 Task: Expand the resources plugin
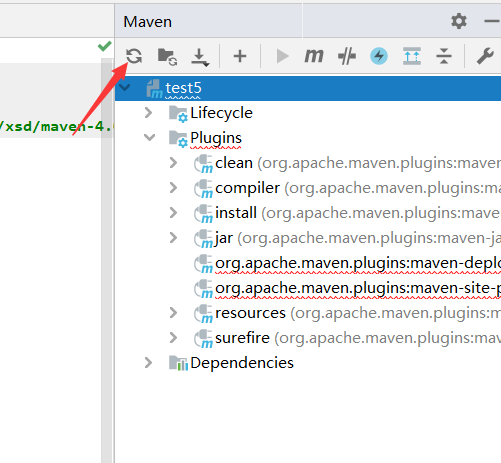point(173,313)
